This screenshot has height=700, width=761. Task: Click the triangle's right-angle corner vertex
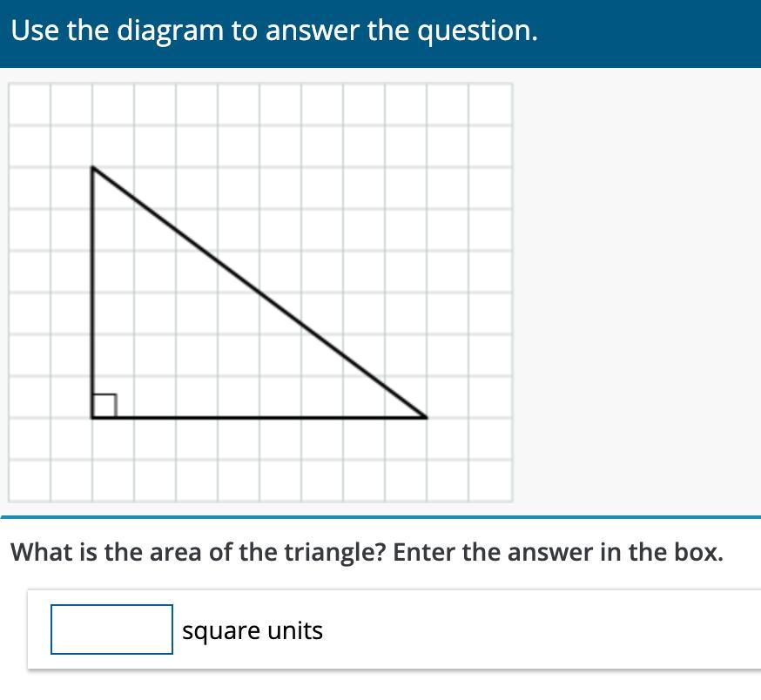click(92, 418)
